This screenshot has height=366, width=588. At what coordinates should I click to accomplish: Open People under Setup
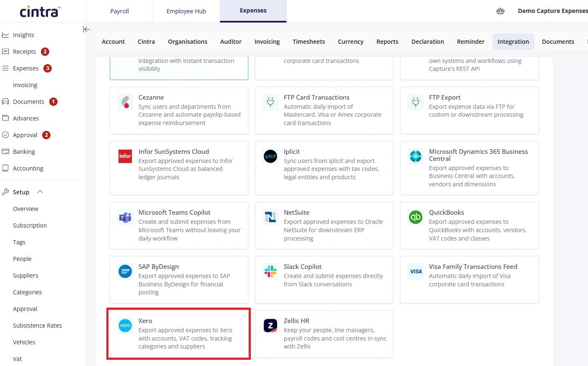click(22, 259)
